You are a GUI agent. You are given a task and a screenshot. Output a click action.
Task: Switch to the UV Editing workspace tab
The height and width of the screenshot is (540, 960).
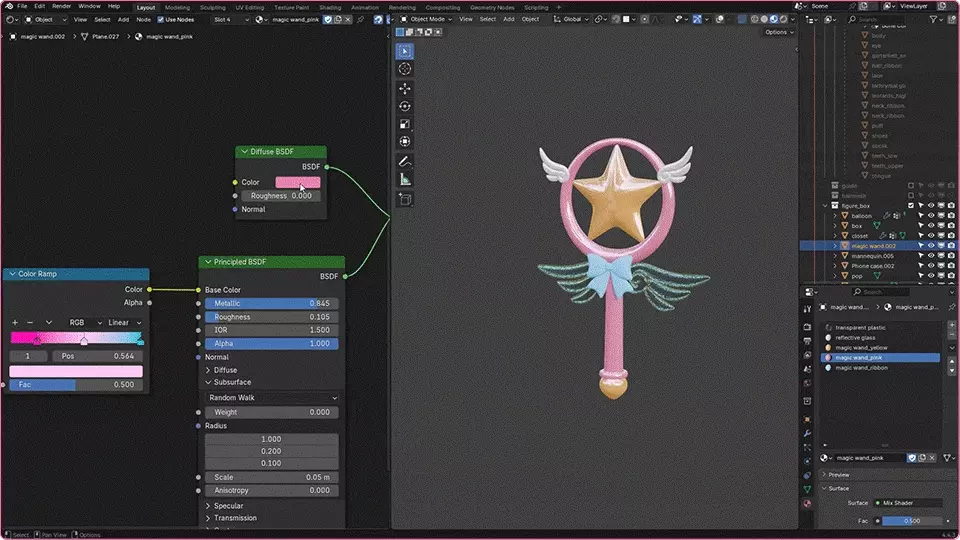(x=250, y=7)
